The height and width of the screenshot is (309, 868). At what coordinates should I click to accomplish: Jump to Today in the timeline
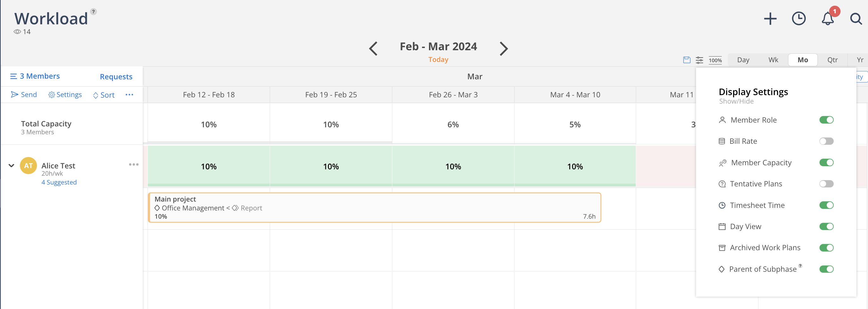pyautogui.click(x=438, y=59)
